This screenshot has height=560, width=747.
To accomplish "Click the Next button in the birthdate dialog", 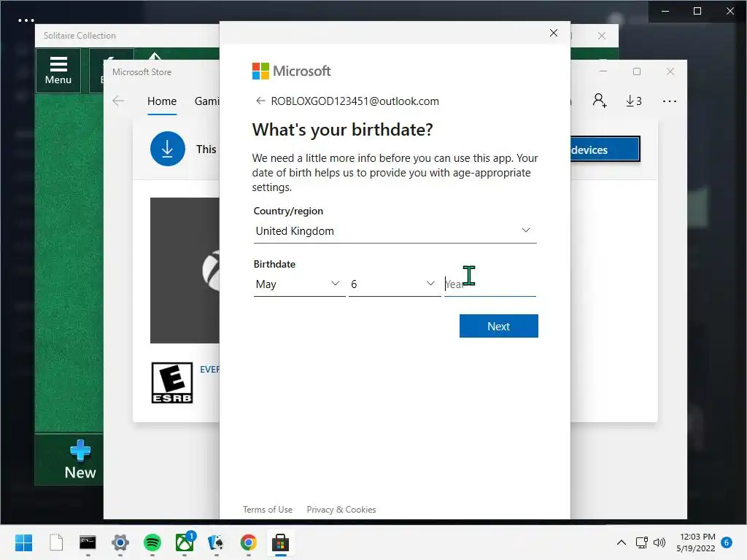I will [498, 326].
